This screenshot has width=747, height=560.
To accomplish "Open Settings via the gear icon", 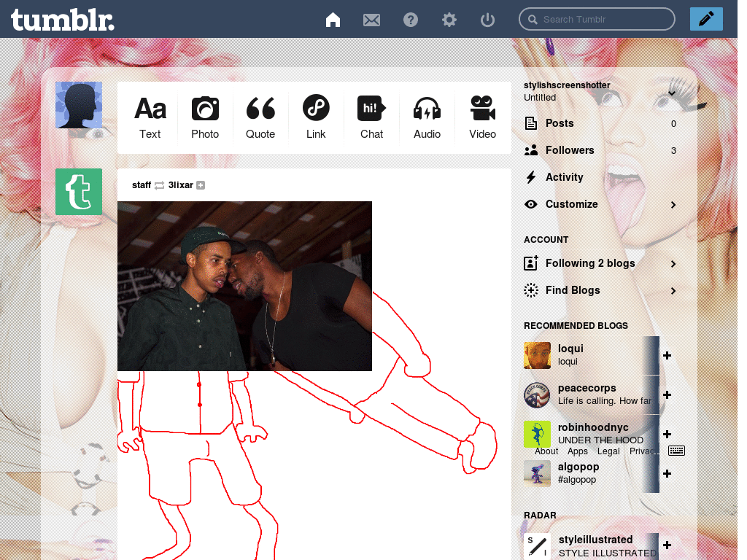I will [449, 20].
